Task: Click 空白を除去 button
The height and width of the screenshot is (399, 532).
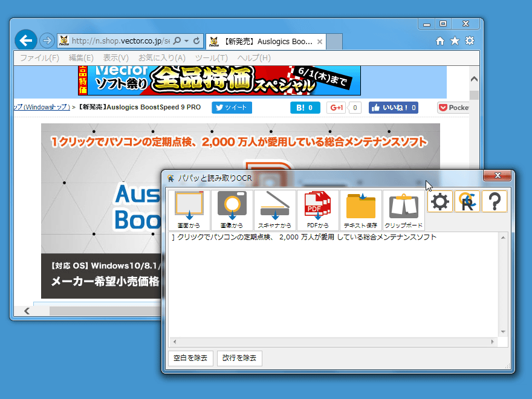Action: pyautogui.click(x=190, y=358)
